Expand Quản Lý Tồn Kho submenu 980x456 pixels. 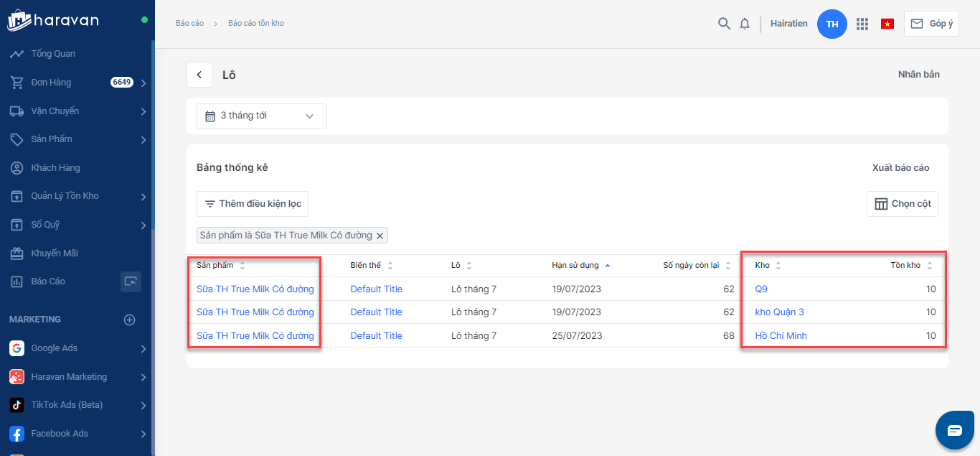(x=143, y=196)
